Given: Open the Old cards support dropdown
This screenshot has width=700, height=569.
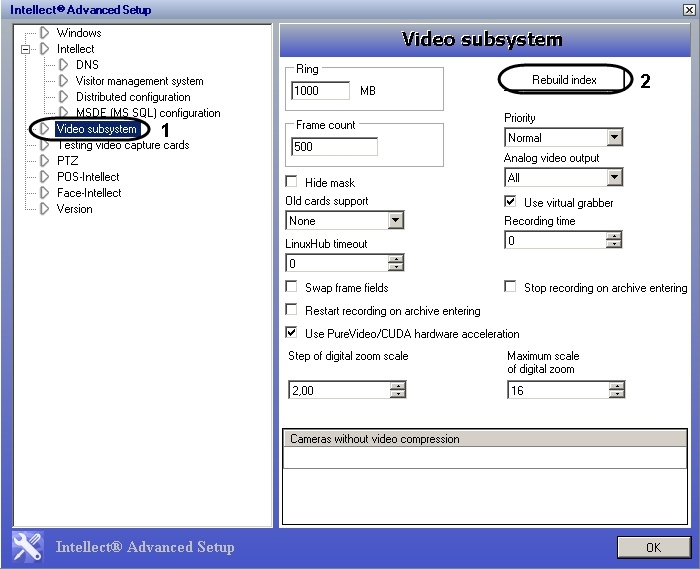Looking at the screenshot, I should pos(396,220).
